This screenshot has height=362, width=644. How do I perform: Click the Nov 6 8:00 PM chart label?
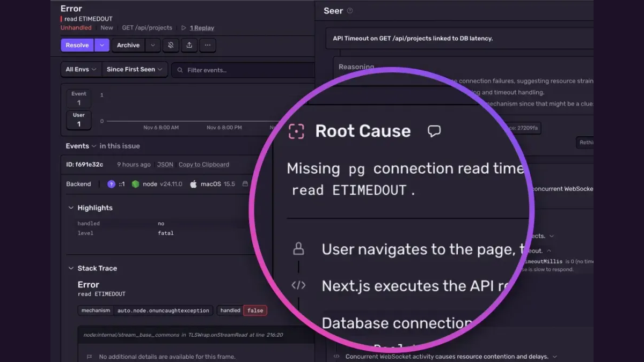tap(224, 128)
